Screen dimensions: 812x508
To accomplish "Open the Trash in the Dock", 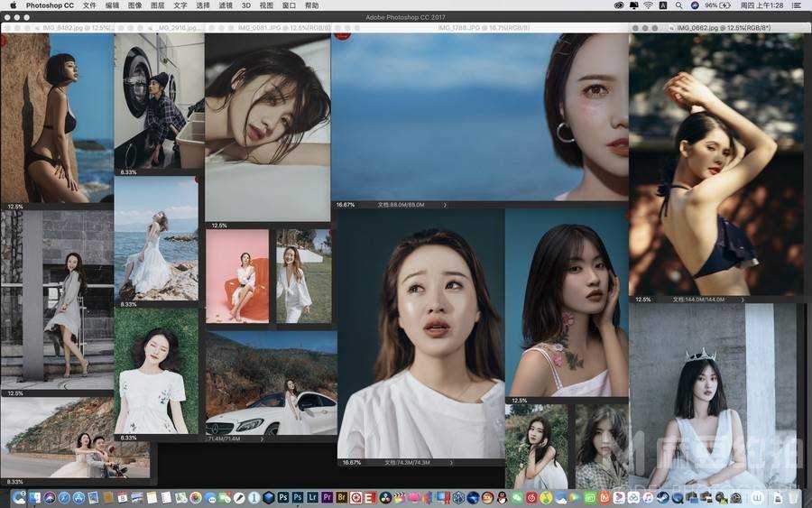I will pyautogui.click(x=793, y=498).
